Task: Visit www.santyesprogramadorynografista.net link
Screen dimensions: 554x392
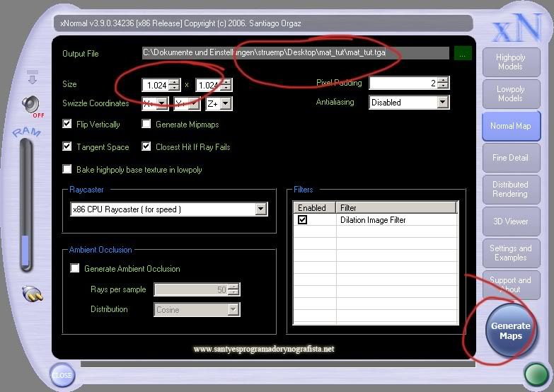Action: click(x=264, y=349)
